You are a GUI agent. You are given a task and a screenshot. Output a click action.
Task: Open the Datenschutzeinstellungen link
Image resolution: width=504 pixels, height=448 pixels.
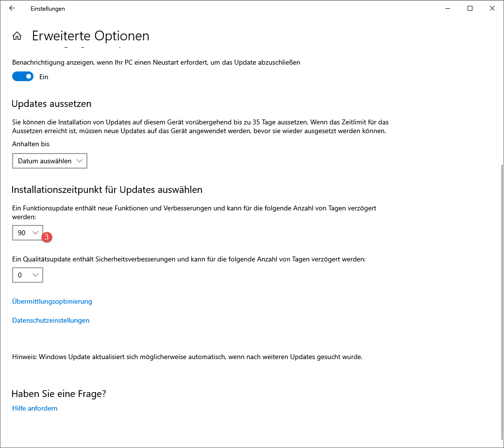coord(50,320)
